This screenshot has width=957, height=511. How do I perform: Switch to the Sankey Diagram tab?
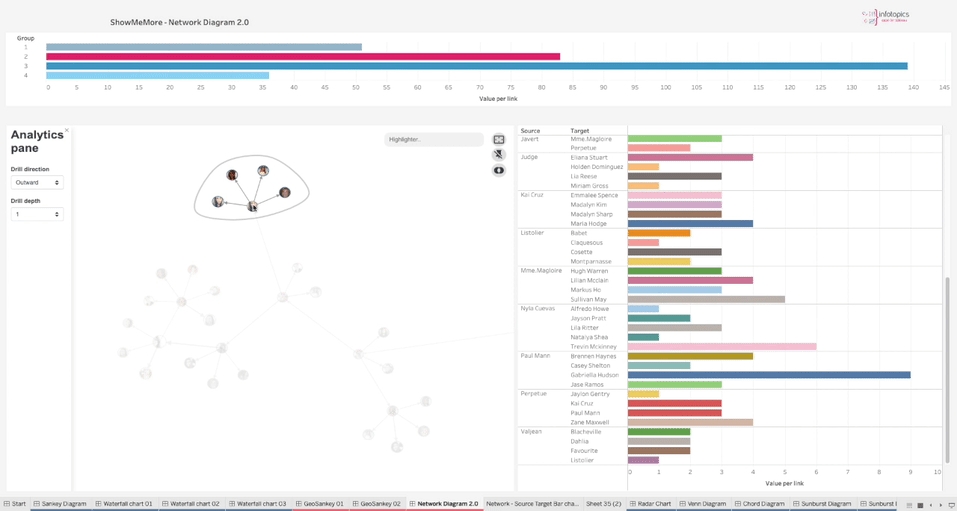[61, 504]
